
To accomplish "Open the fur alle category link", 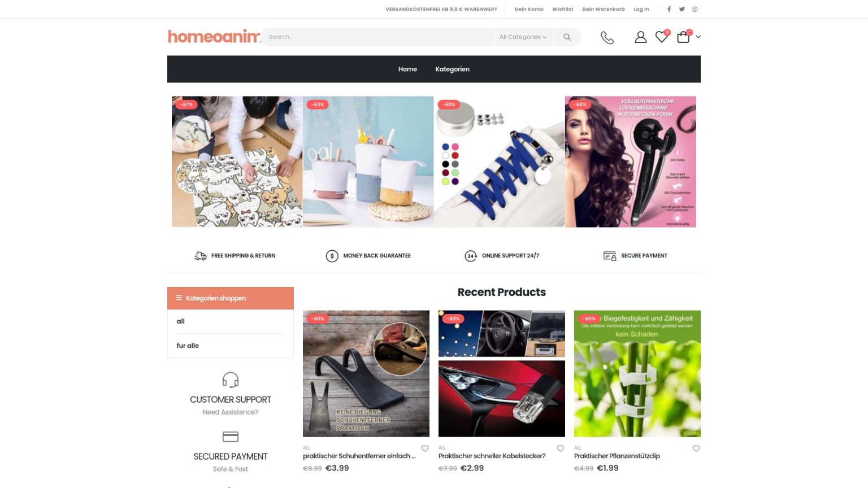I will (x=188, y=346).
